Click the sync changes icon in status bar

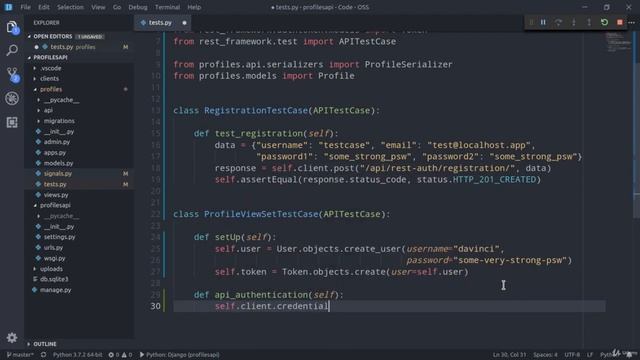tap(43, 355)
